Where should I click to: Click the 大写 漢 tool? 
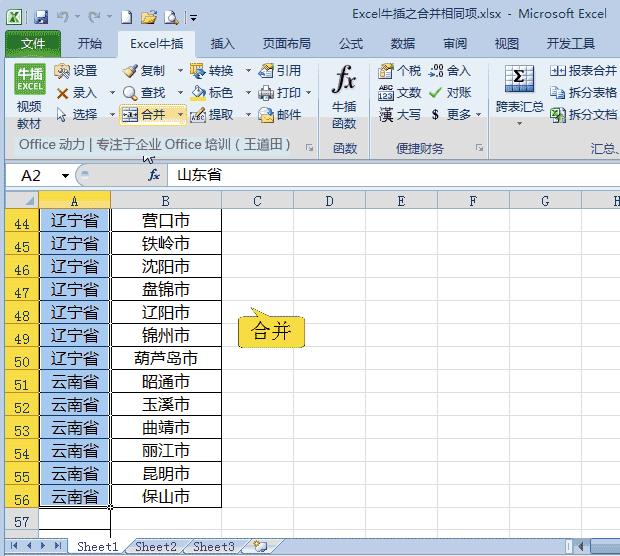pyautogui.click(x=399, y=115)
